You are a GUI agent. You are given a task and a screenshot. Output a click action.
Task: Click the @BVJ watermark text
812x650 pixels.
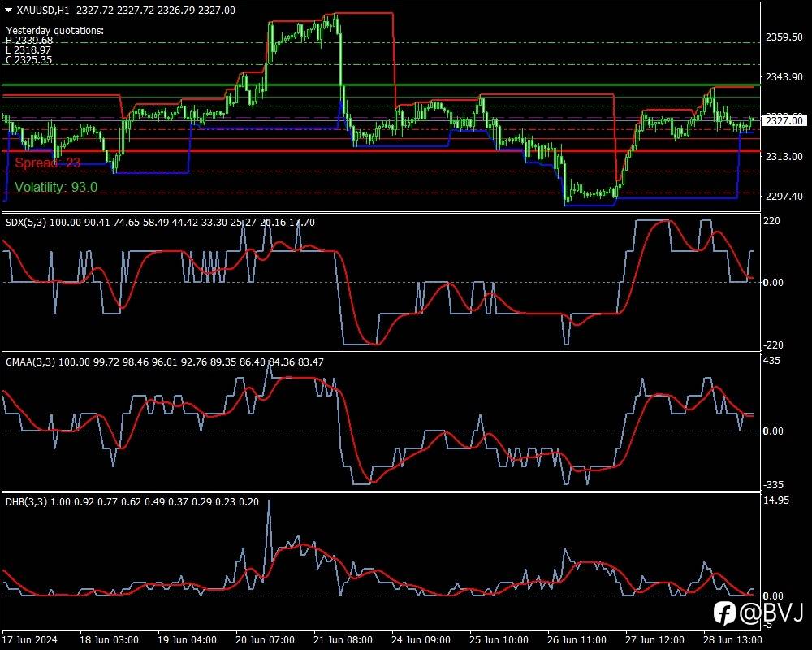[771, 613]
